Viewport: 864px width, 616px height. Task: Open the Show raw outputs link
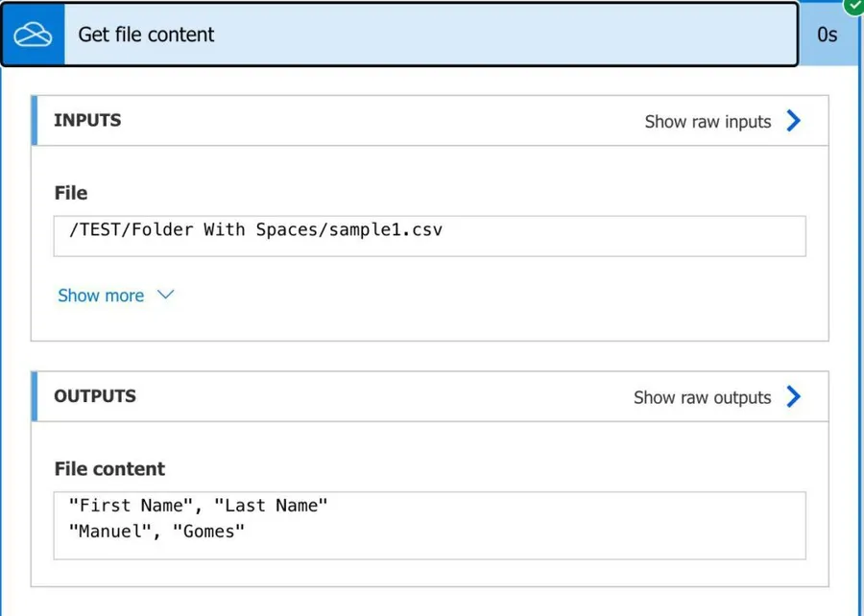coord(702,397)
